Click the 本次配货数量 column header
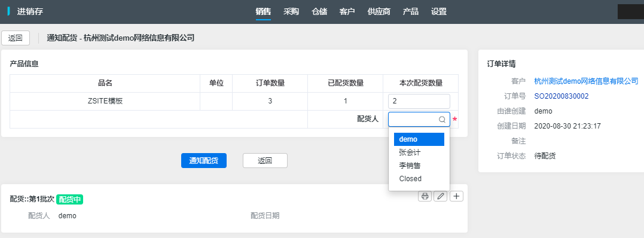The height and width of the screenshot is (238, 644). (x=420, y=83)
